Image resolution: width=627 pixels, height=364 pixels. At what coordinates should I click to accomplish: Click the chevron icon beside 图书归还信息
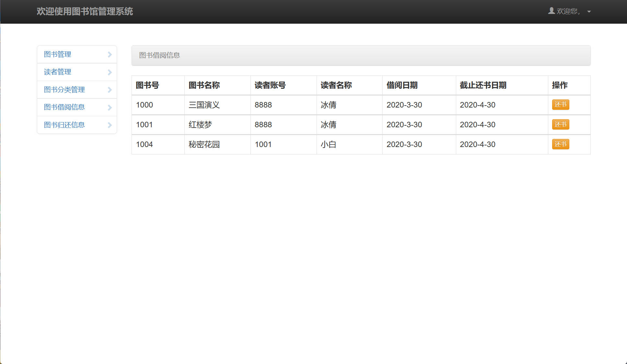pyautogui.click(x=110, y=125)
